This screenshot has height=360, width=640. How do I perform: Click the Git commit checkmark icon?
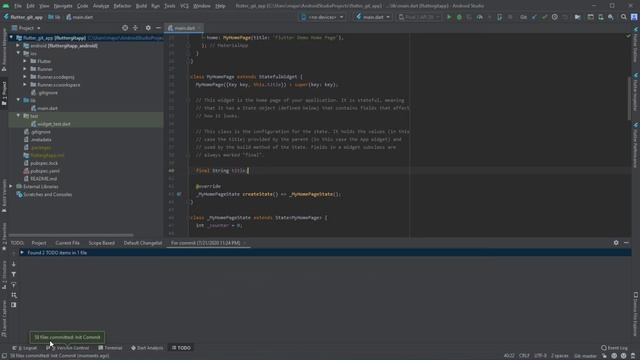coord(544,17)
